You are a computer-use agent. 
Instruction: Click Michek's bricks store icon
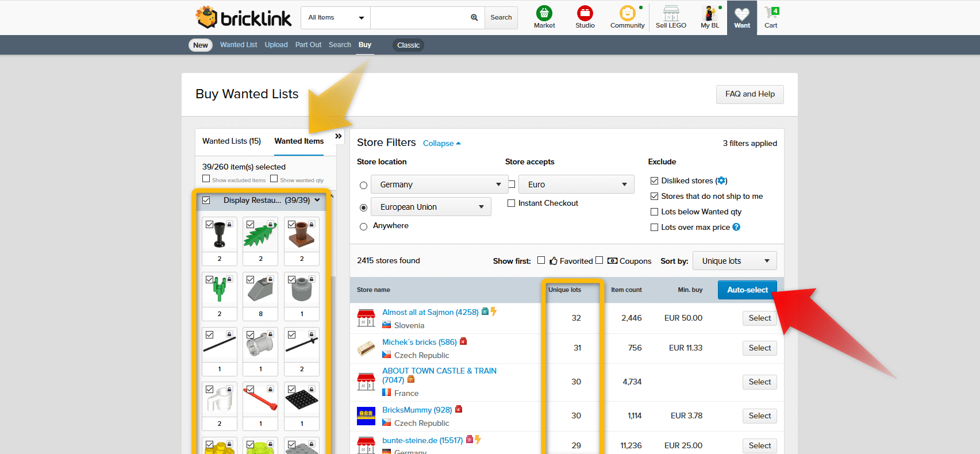coord(366,348)
